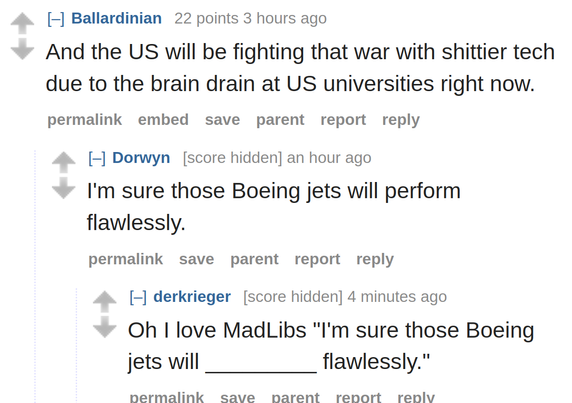This screenshot has width=572, height=403.
Task: Open Ballardinian's user profile
Action: [x=116, y=18]
